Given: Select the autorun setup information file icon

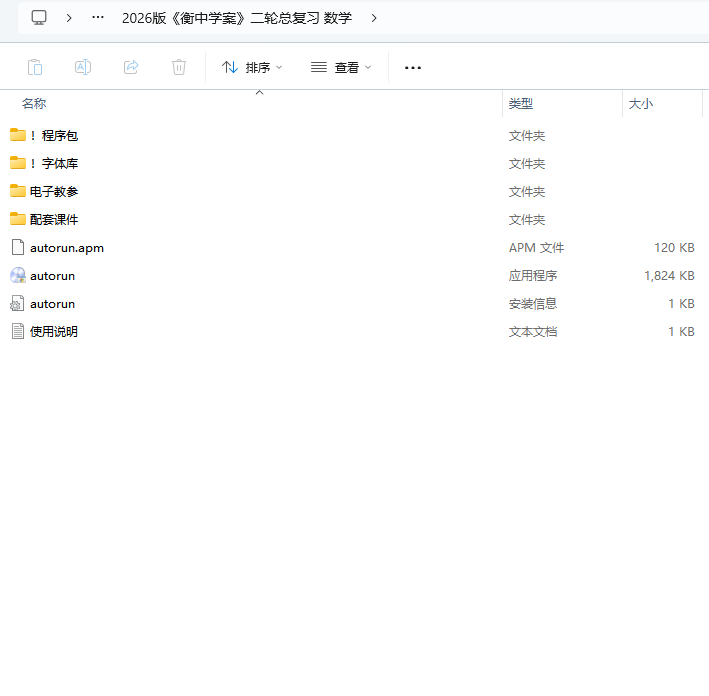Looking at the screenshot, I should coord(18,303).
